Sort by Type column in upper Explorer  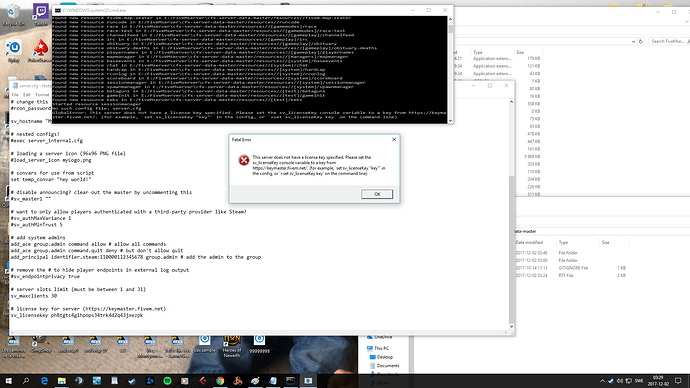[478, 52]
